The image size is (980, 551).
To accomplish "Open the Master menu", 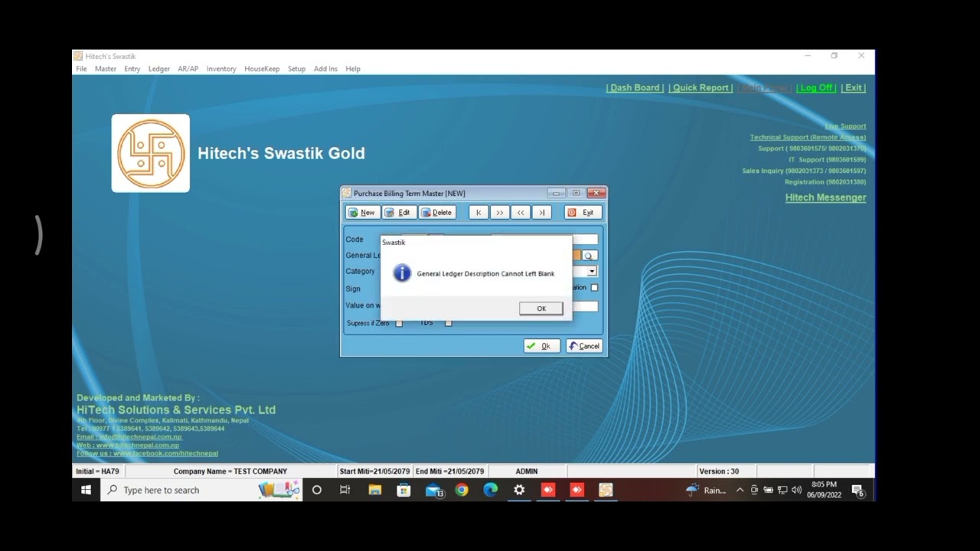I will click(106, 69).
